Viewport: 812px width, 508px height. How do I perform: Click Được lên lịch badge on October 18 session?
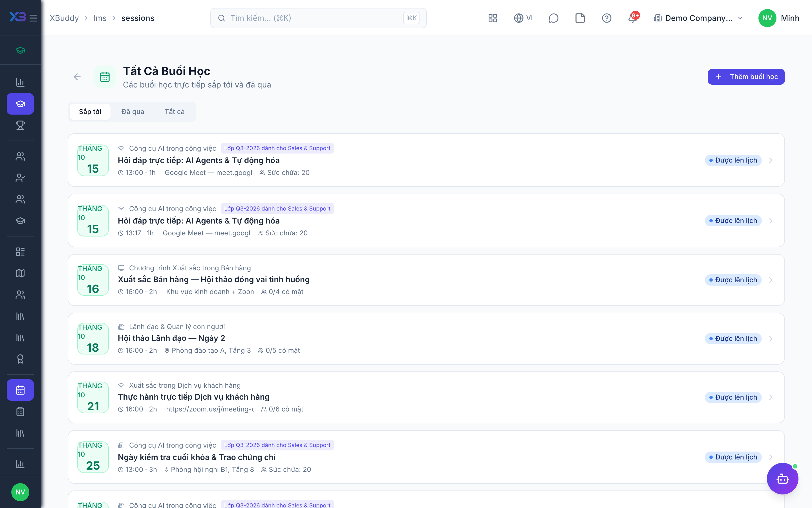733,339
